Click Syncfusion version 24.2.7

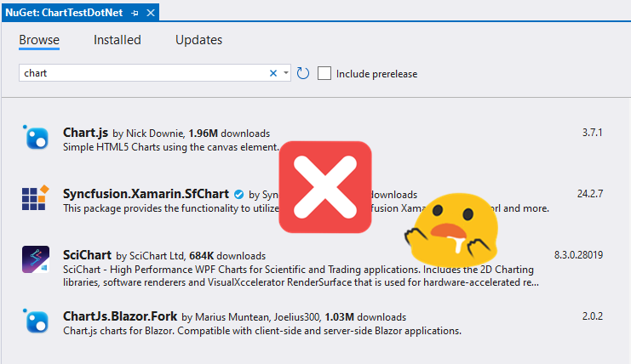[x=590, y=194]
